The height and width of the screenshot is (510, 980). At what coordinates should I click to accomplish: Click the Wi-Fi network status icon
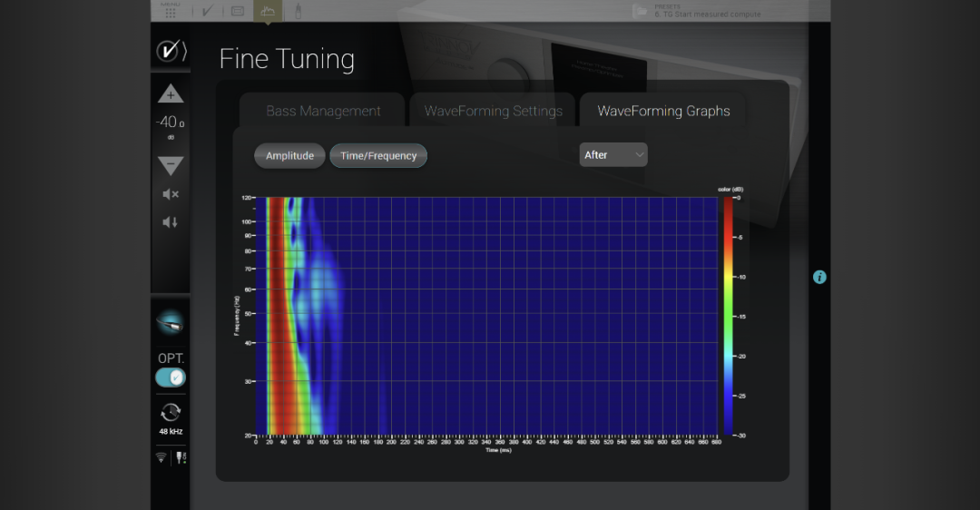pos(162,457)
